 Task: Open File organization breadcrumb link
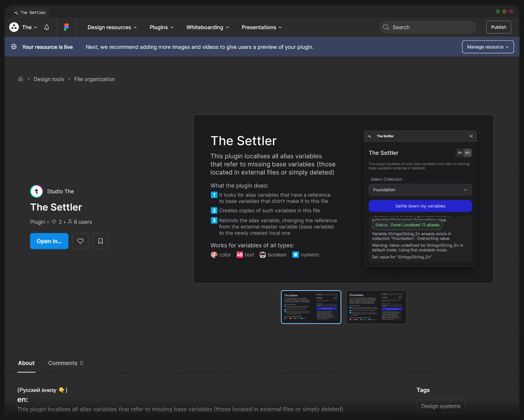(94, 79)
